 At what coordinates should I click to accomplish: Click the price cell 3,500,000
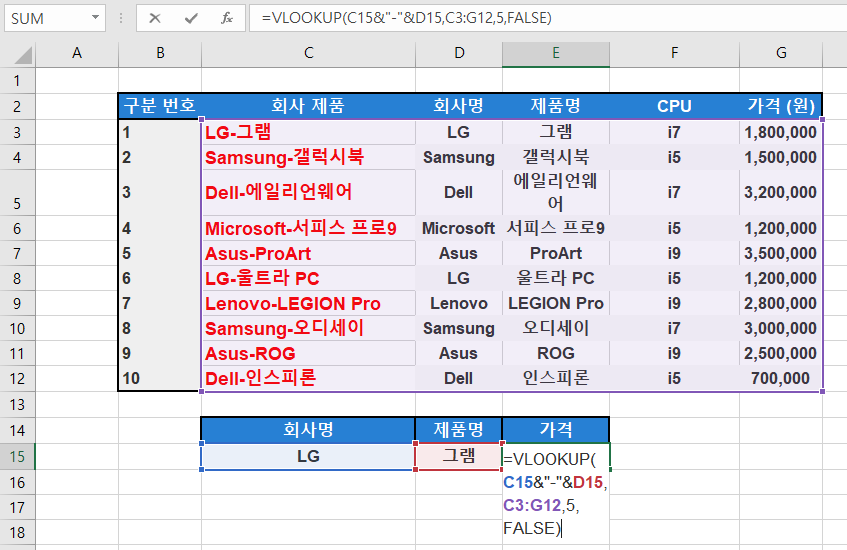[781, 253]
